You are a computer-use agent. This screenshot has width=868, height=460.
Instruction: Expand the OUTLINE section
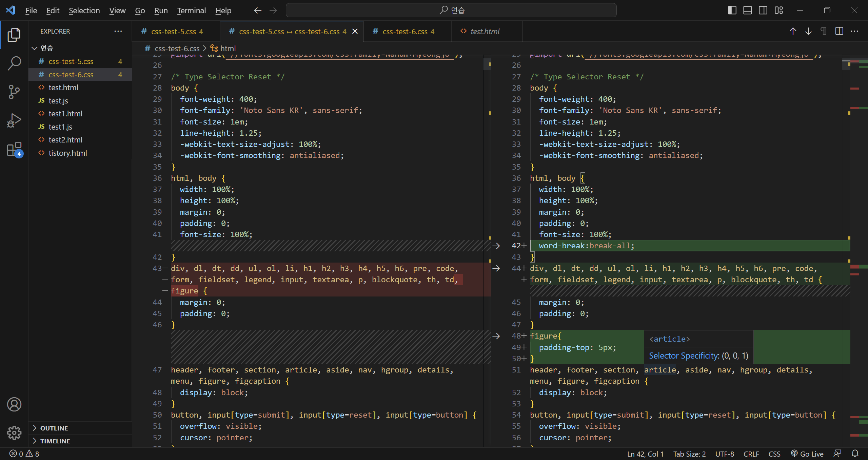click(x=54, y=428)
